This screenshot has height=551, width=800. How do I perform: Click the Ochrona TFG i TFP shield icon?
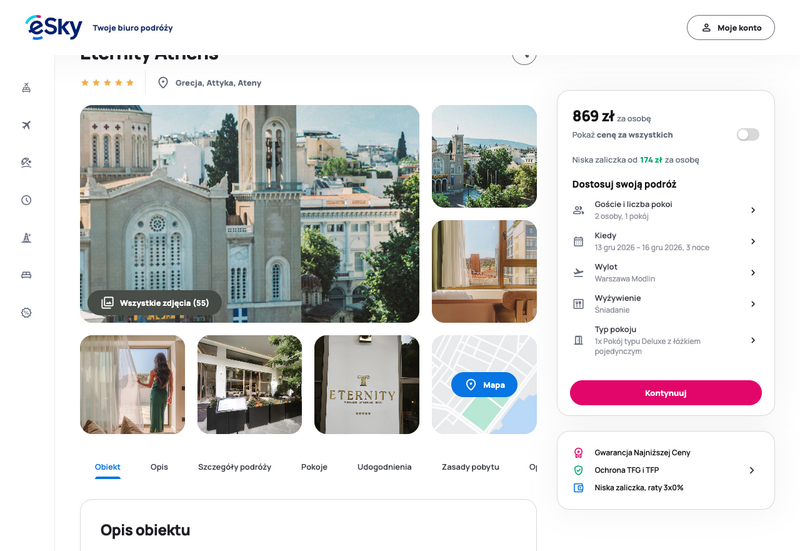[578, 470]
